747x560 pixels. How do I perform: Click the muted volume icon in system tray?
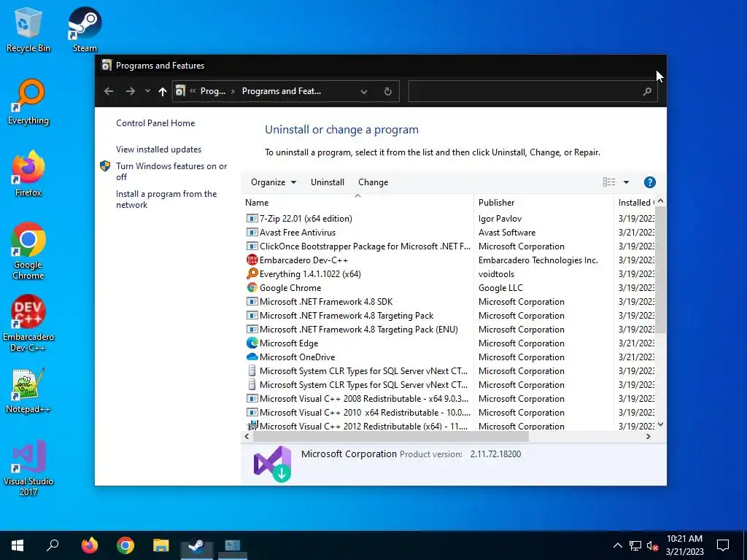coord(652,545)
